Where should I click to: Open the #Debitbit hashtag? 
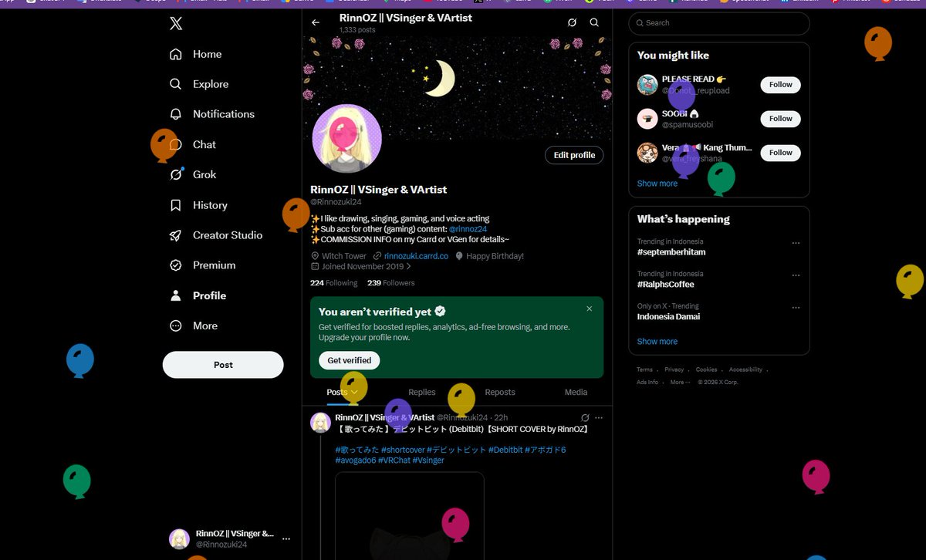click(506, 450)
